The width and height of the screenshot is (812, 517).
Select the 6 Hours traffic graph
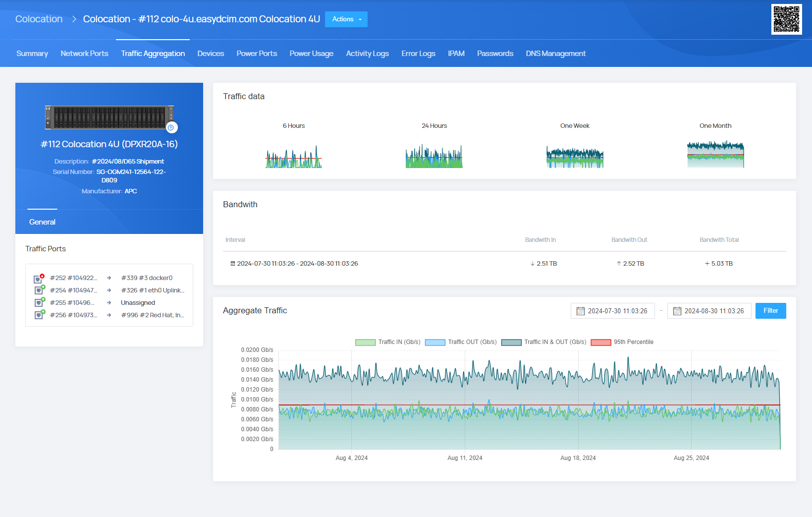294,156
